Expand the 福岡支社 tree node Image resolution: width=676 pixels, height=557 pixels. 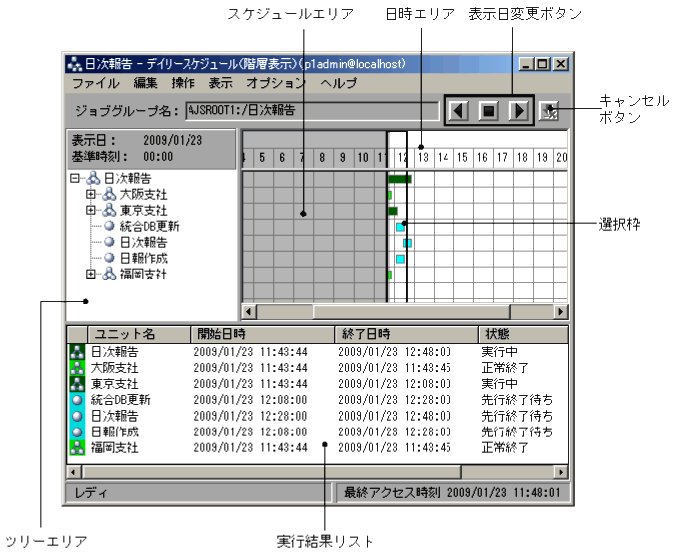pyautogui.click(x=91, y=273)
